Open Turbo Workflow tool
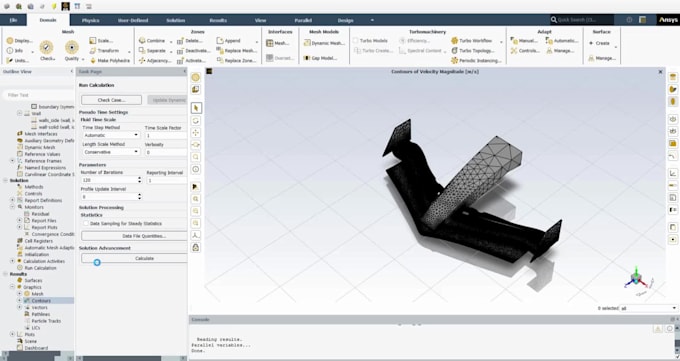The width and height of the screenshot is (680, 361). tap(471, 41)
